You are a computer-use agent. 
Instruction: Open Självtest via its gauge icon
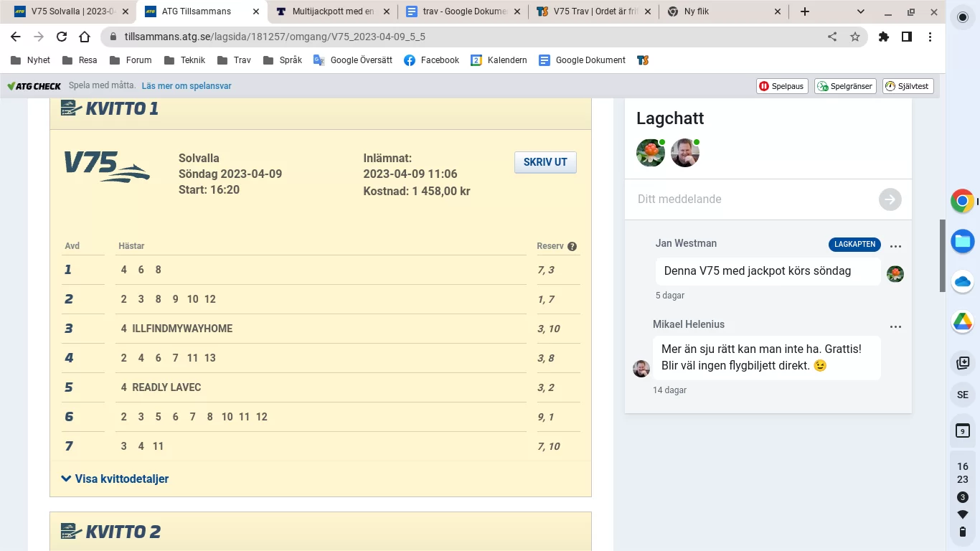pyautogui.click(x=892, y=85)
